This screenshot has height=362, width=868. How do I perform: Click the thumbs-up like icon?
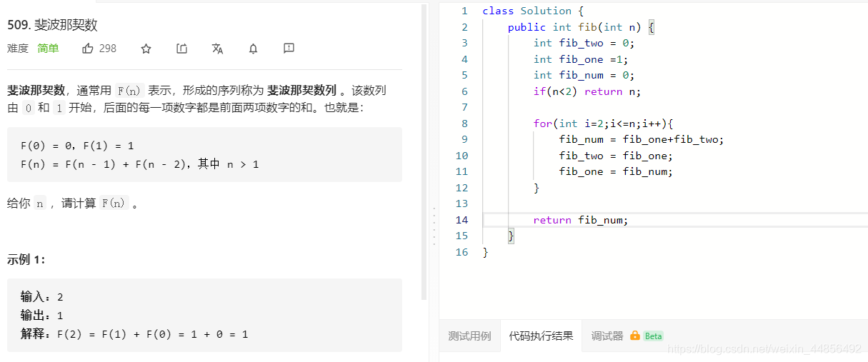[88, 49]
